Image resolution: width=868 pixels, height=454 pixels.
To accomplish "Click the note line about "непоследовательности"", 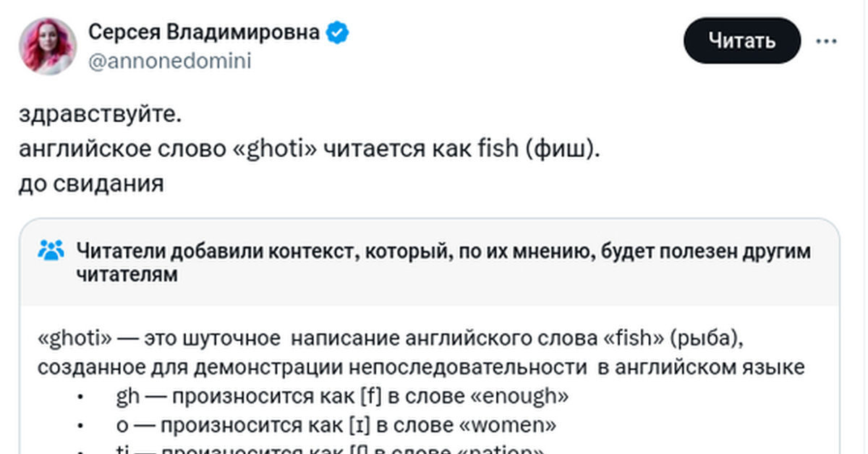I will point(421,367).
